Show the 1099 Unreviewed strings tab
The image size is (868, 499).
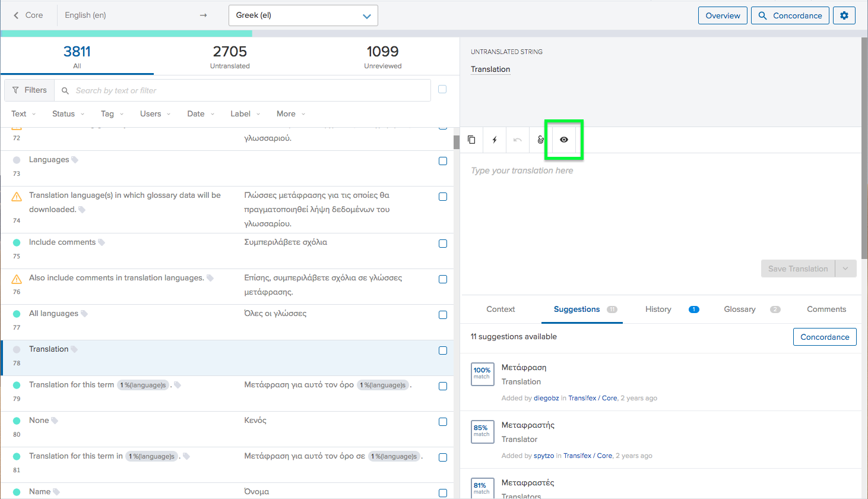tap(383, 57)
